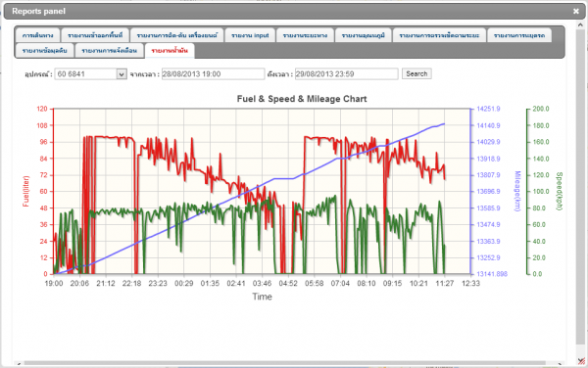Click the Speed(kph) axis label
The width and height of the screenshot is (588, 368).
[x=560, y=191]
